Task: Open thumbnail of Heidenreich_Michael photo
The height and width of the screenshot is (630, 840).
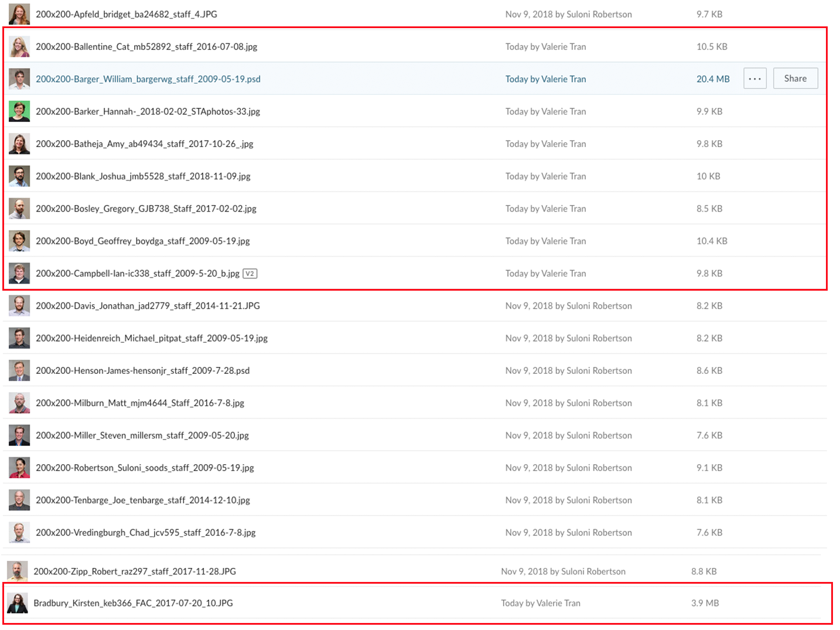Action: (x=19, y=338)
